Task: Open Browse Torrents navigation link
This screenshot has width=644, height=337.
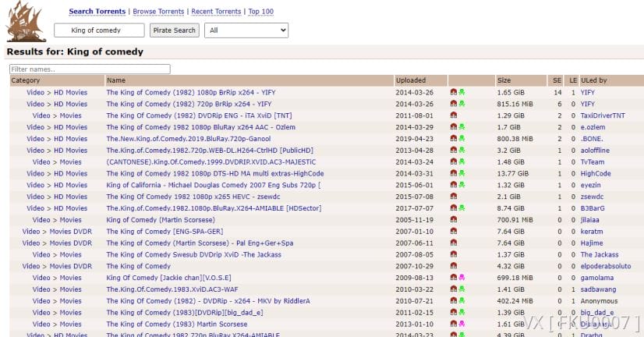Action: (158, 12)
